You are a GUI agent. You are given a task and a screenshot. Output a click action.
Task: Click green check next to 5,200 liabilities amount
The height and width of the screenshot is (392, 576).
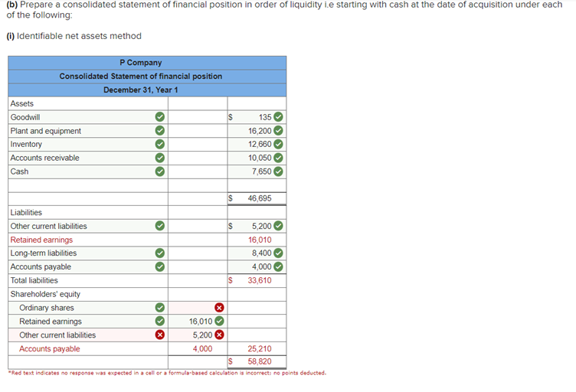[279, 226]
